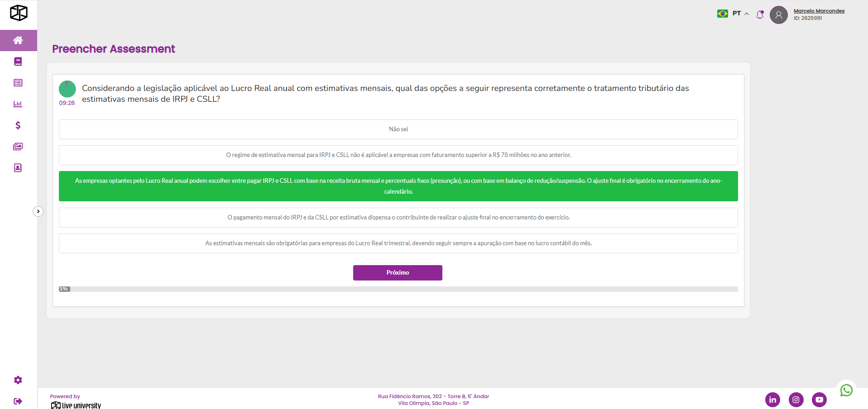Image resolution: width=868 pixels, height=409 pixels.
Task: Open the images gallery sidebar icon
Action: [18, 147]
